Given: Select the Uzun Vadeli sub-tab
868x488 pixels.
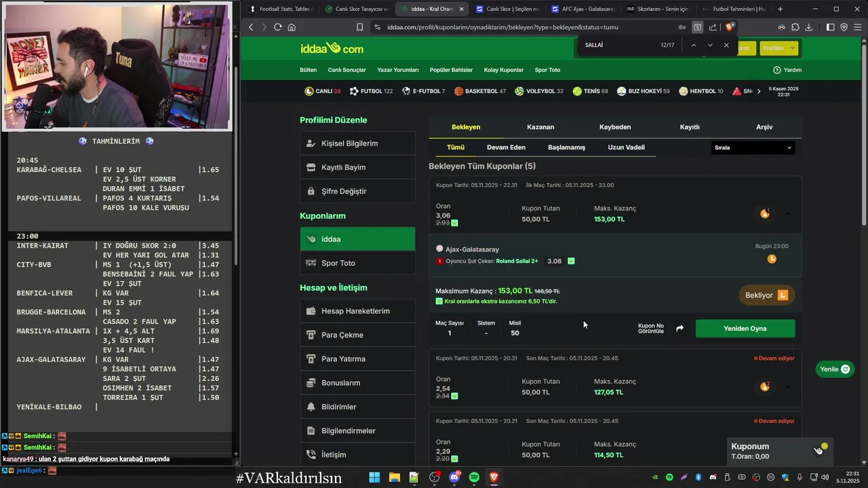Looking at the screenshot, I should click(626, 147).
